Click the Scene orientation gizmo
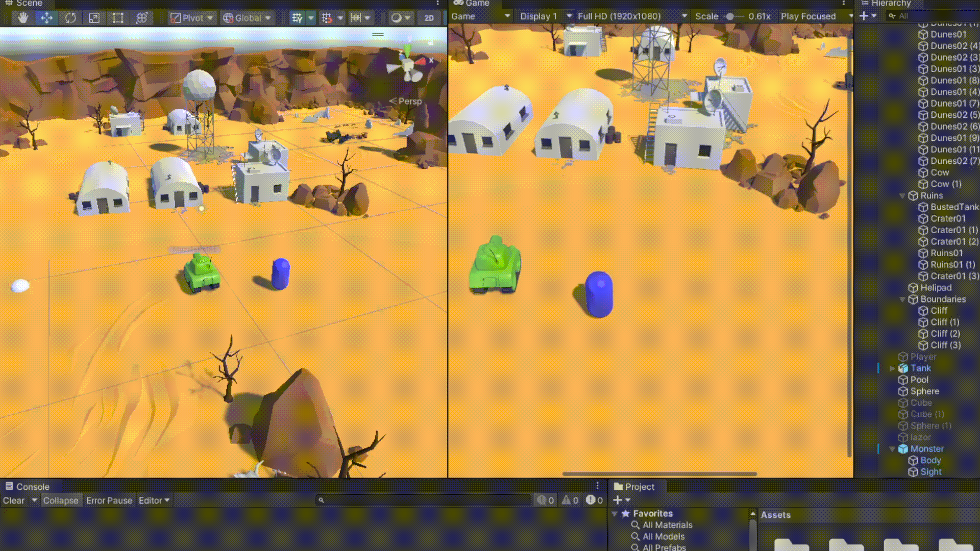Viewport: 980px width, 551px height. pos(407,65)
